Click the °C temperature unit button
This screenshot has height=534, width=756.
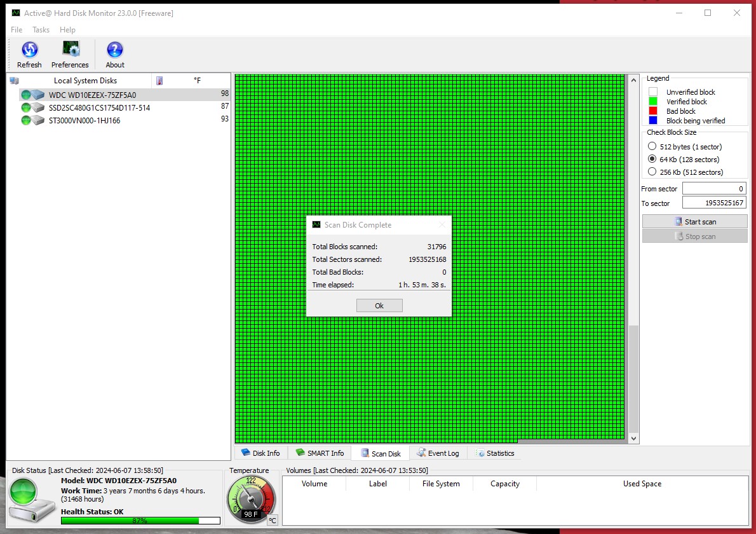(272, 520)
